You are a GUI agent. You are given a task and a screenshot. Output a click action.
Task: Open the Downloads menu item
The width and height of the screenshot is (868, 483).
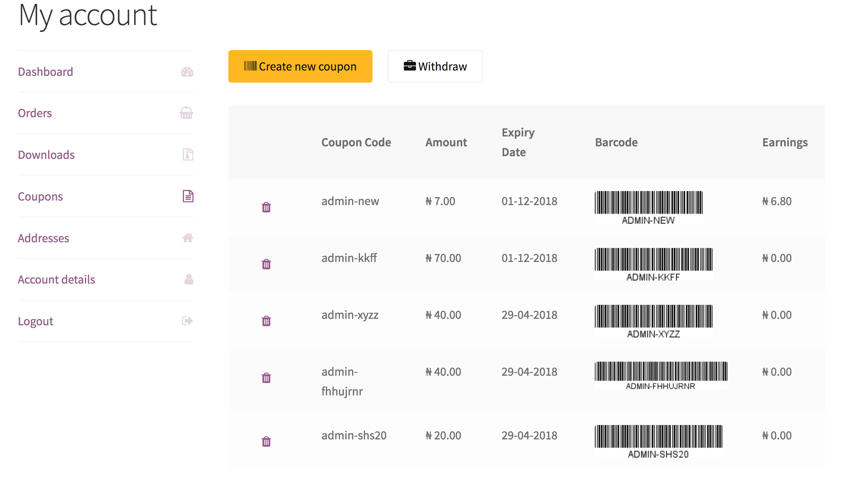click(46, 155)
